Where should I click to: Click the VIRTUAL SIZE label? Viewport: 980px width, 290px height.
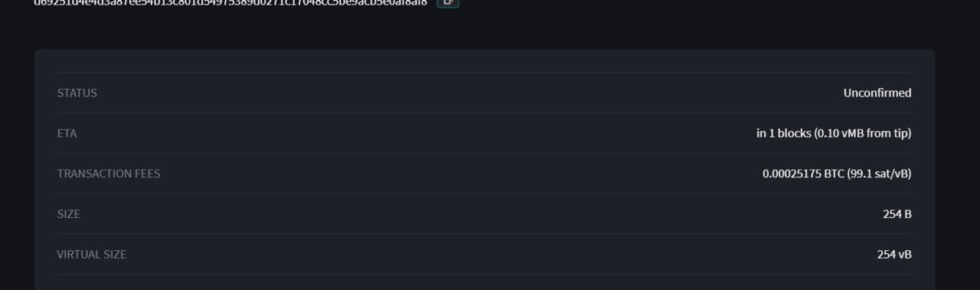tap(91, 254)
